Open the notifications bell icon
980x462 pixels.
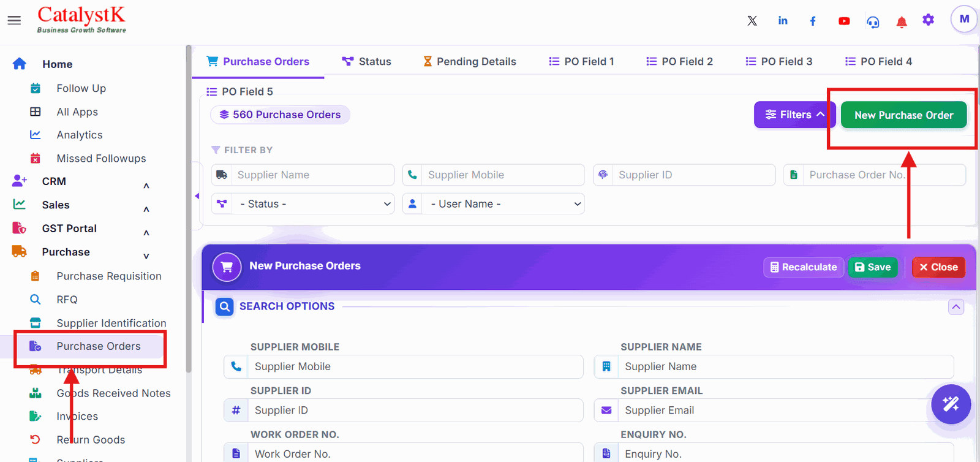pos(902,22)
